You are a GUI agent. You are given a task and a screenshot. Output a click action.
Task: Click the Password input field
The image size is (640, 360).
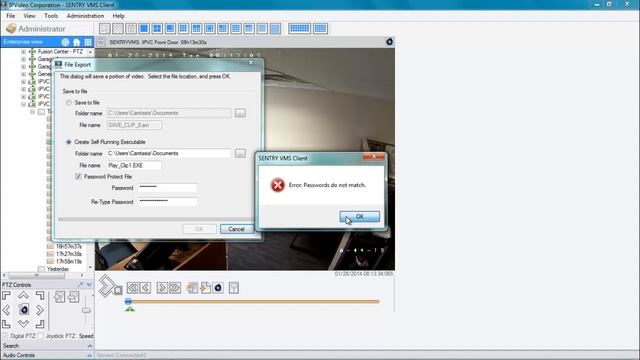pos(167,188)
